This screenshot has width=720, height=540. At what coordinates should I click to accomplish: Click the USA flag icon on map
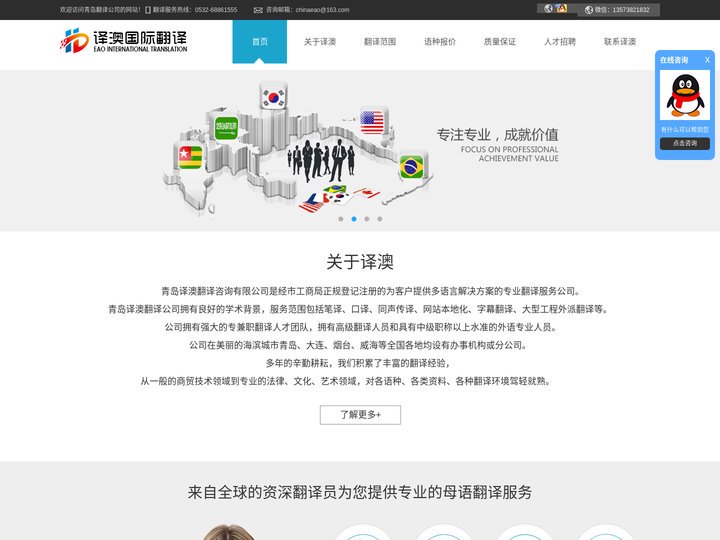pos(373,122)
